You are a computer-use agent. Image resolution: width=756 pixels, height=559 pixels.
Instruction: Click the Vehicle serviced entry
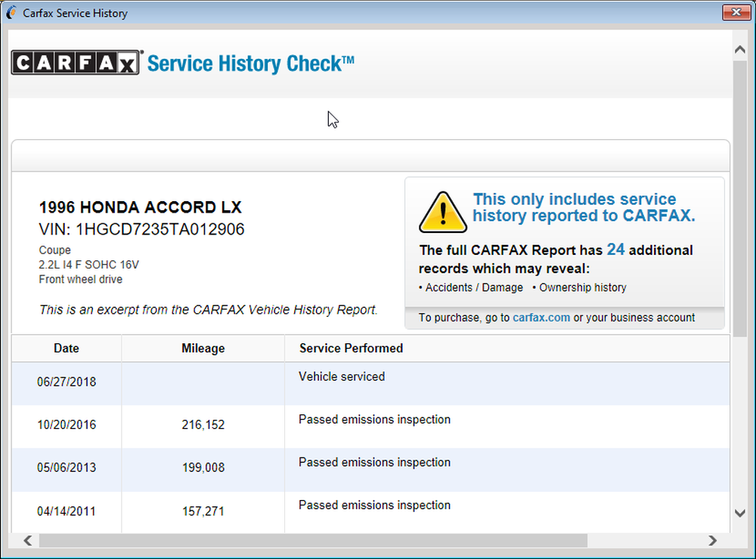(x=342, y=377)
